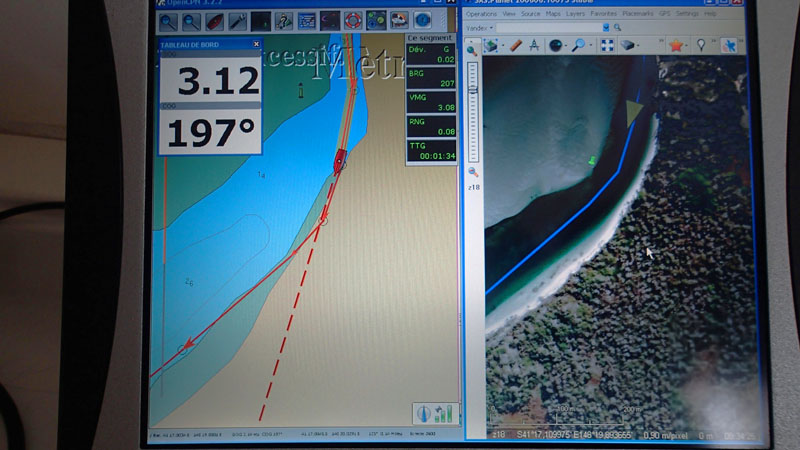This screenshot has width=800, height=450.
Task: Click the vertical zoom level slider
Action: pos(473,112)
